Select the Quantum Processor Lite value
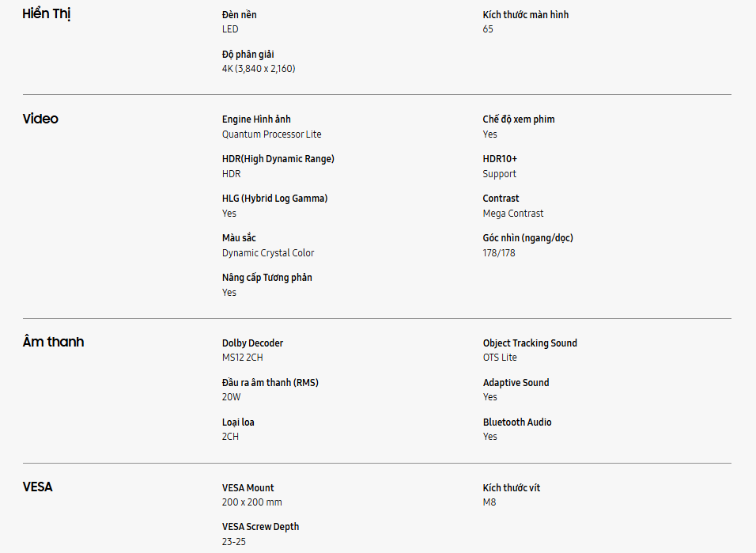Viewport: 756px width, 553px height. point(271,134)
